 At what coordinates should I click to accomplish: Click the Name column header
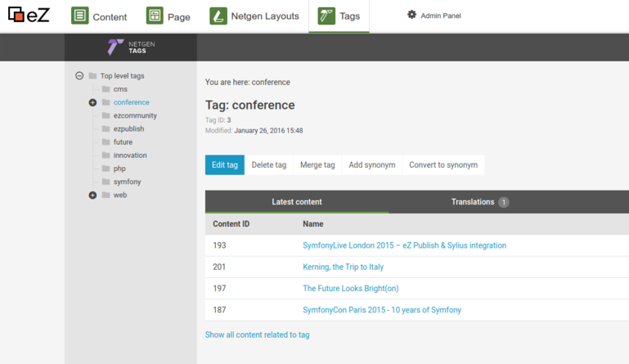coord(313,224)
